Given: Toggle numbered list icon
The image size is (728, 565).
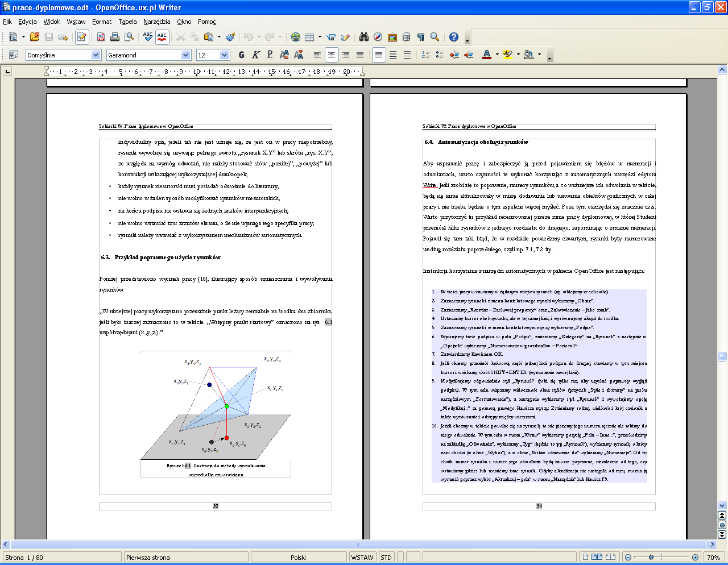Looking at the screenshot, I should [x=426, y=55].
